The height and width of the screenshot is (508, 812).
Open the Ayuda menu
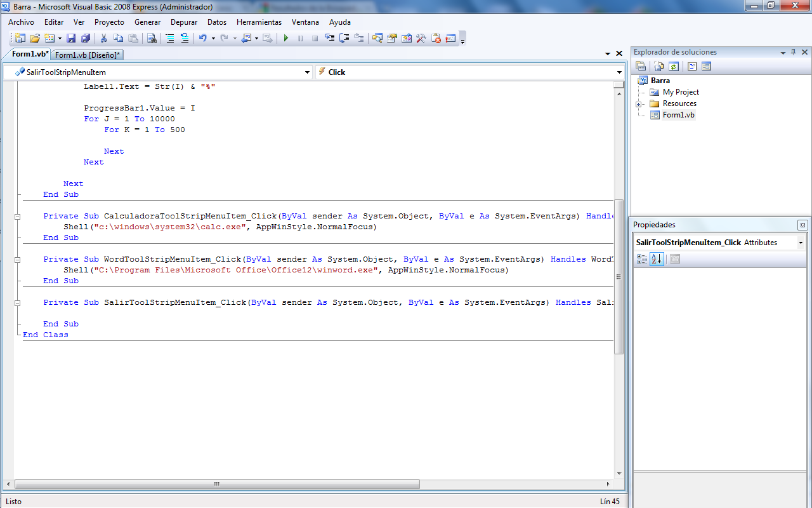(339, 22)
